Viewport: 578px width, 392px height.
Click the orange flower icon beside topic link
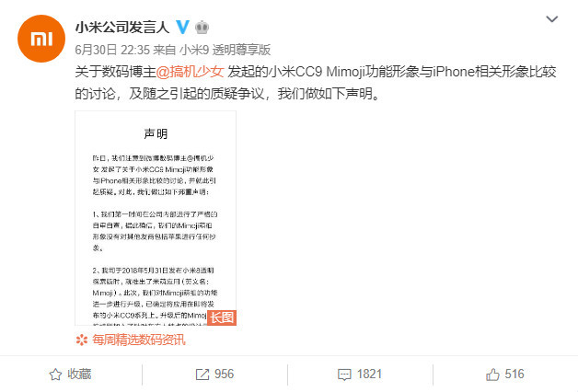(x=82, y=340)
